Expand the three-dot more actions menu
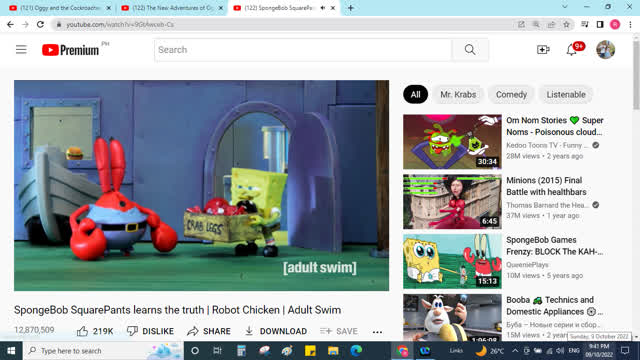 [378, 332]
